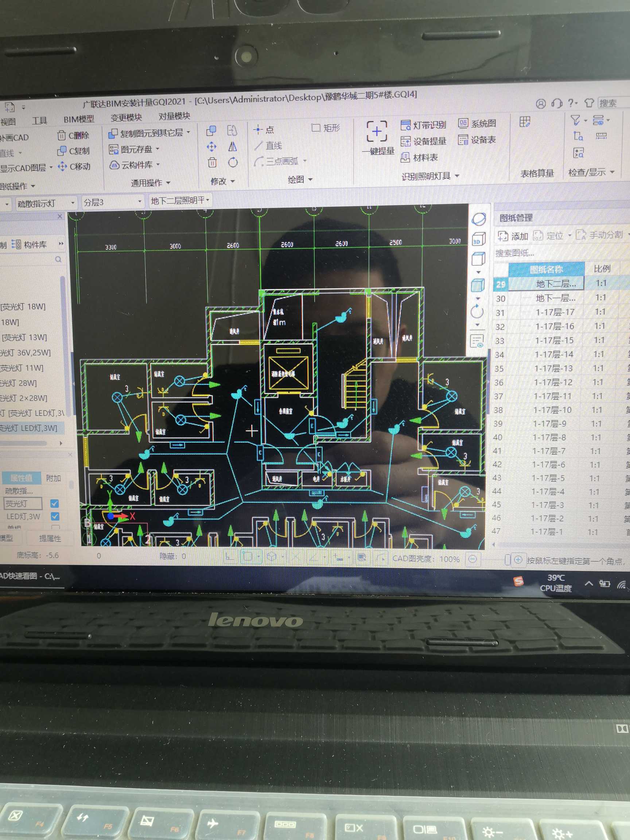The image size is (630, 840).
Task: Click the mirror icon in 修改 group
Action: pyautogui.click(x=232, y=146)
